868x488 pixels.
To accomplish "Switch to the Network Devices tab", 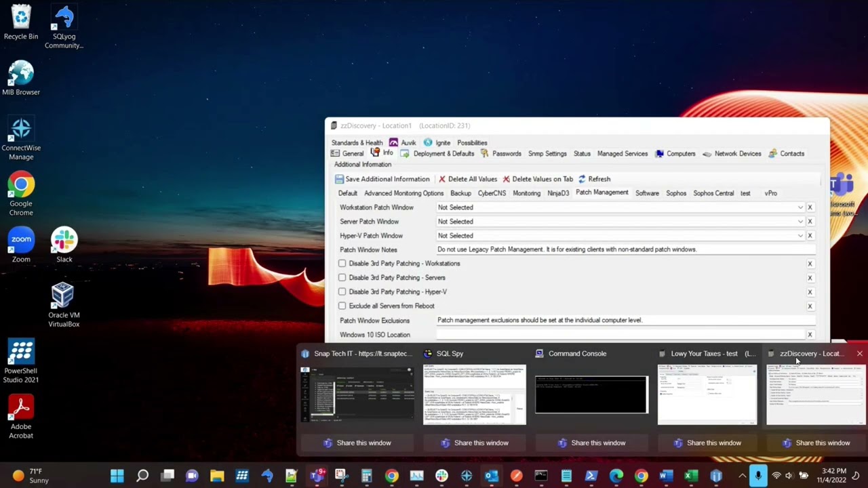I will coord(732,154).
